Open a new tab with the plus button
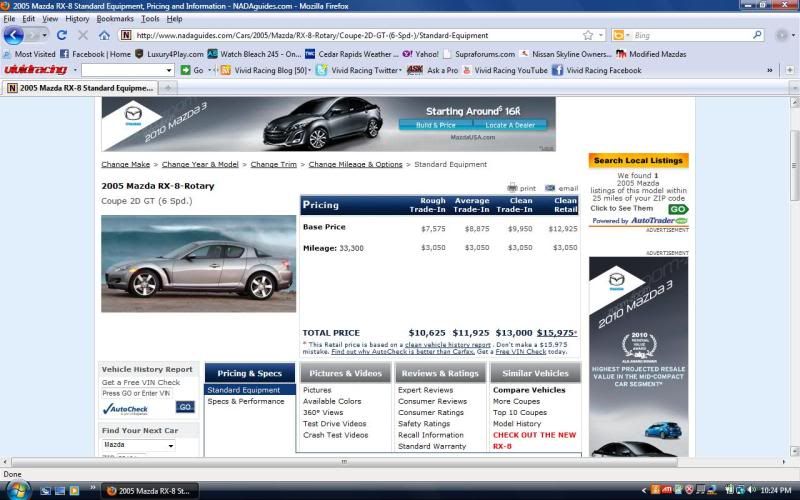Viewport: 800px width, 500px height. pyautogui.click(x=167, y=88)
